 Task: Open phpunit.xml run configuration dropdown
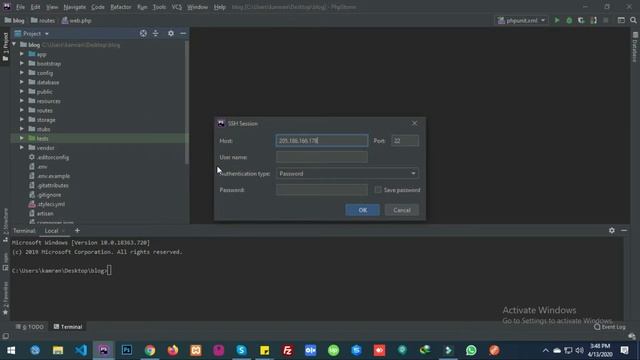[x=521, y=20]
